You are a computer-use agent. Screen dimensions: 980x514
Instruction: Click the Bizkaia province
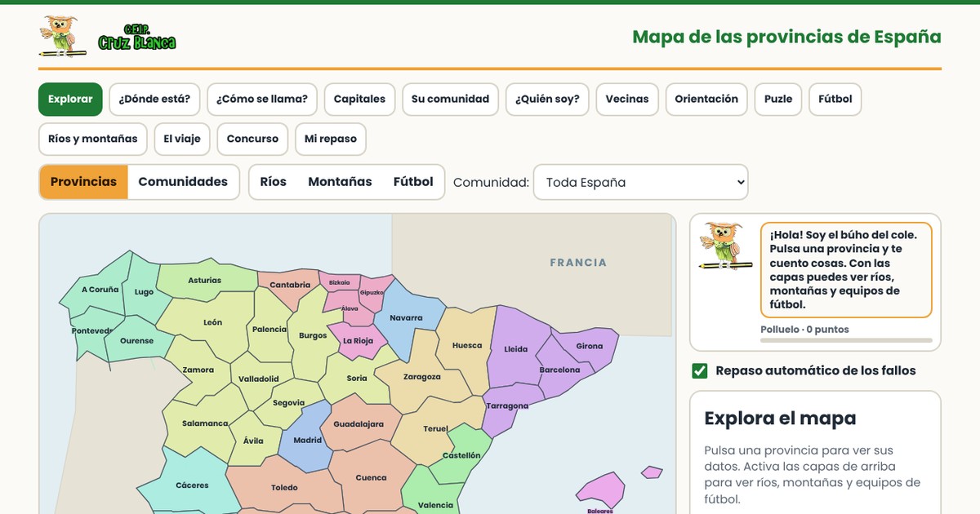tap(339, 283)
